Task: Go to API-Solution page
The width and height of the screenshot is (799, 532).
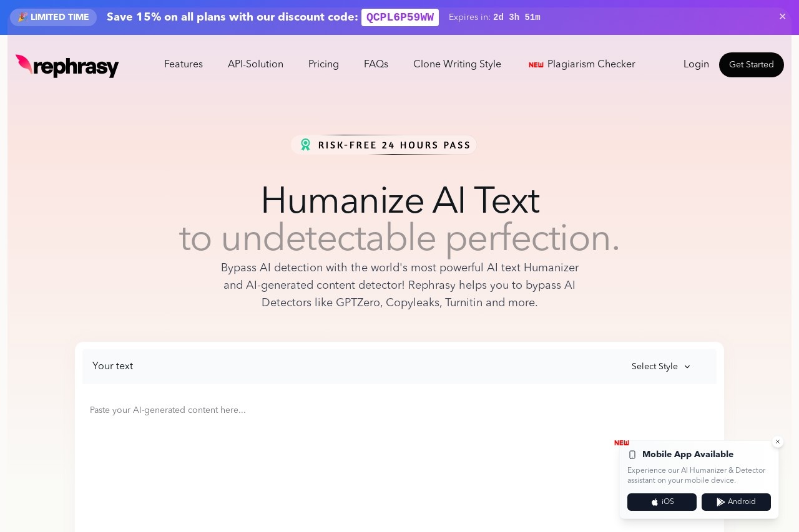Action: point(255,64)
